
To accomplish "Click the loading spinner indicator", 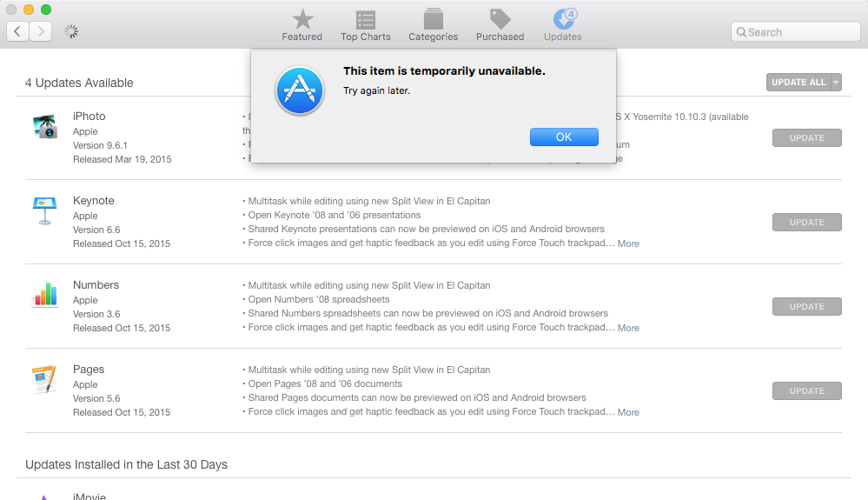I will [x=71, y=31].
